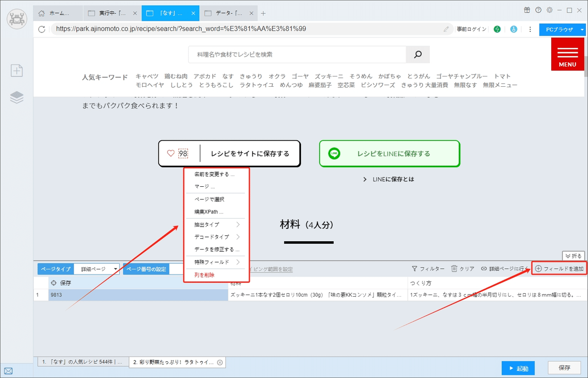Open the 詳細ページ page type dropdown

tap(97, 269)
